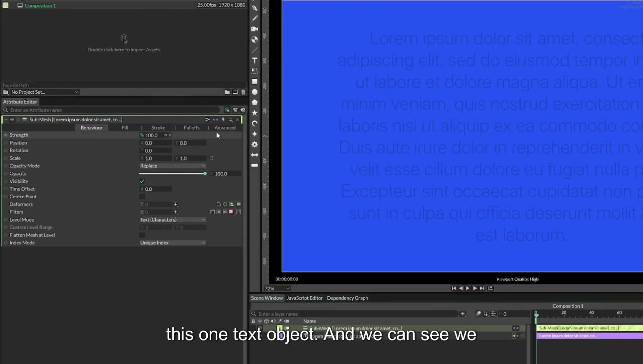This screenshot has height=364, width=643.
Task: Open the Dependency Graph tab
Action: (347, 298)
